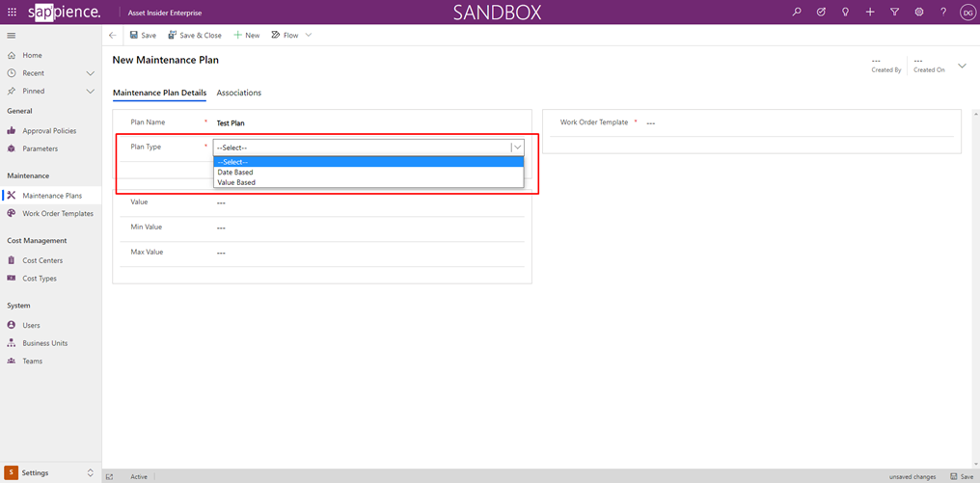Viewport: 980px width, 483px height.
Task: Collapse sidebar using hamburger menu icon
Action: tap(12, 36)
